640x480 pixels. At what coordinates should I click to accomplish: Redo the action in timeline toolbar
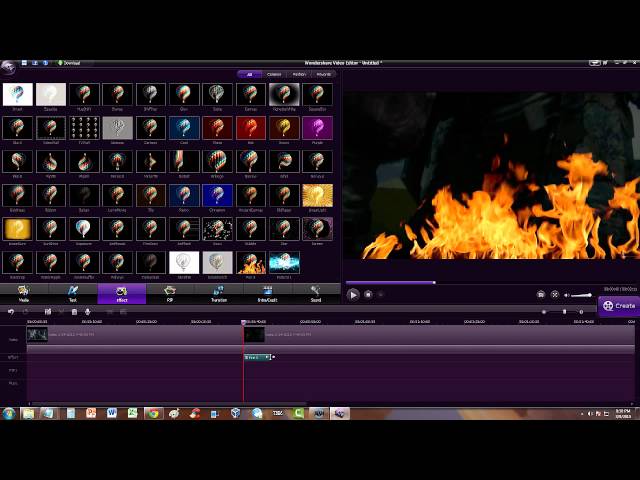coord(25,312)
